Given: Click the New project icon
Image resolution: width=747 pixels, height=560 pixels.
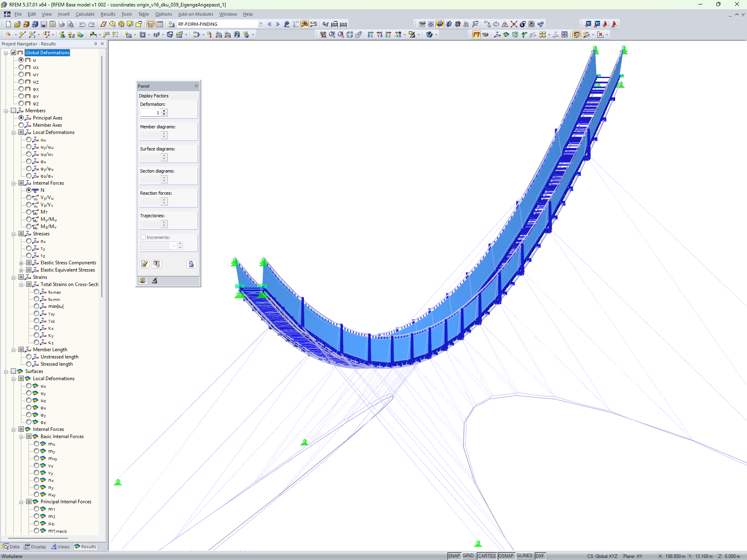Looking at the screenshot, I should [x=8, y=24].
